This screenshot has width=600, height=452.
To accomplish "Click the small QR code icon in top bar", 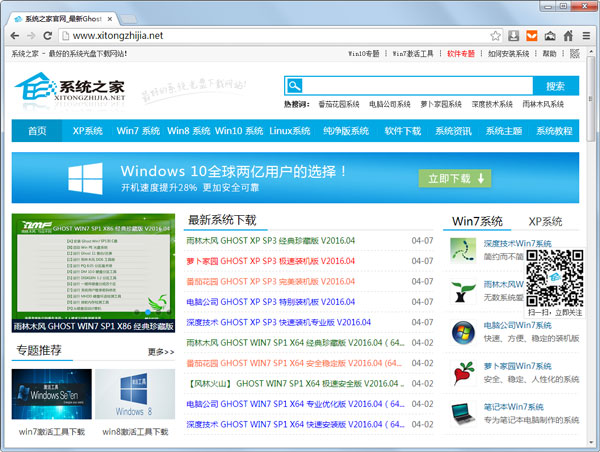I will (x=575, y=54).
